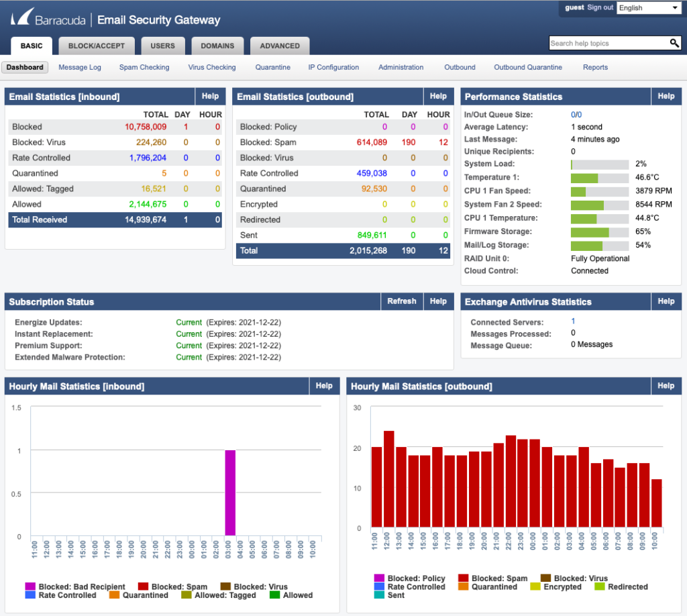Open the Reports page
The width and height of the screenshot is (687, 616).
pos(595,67)
